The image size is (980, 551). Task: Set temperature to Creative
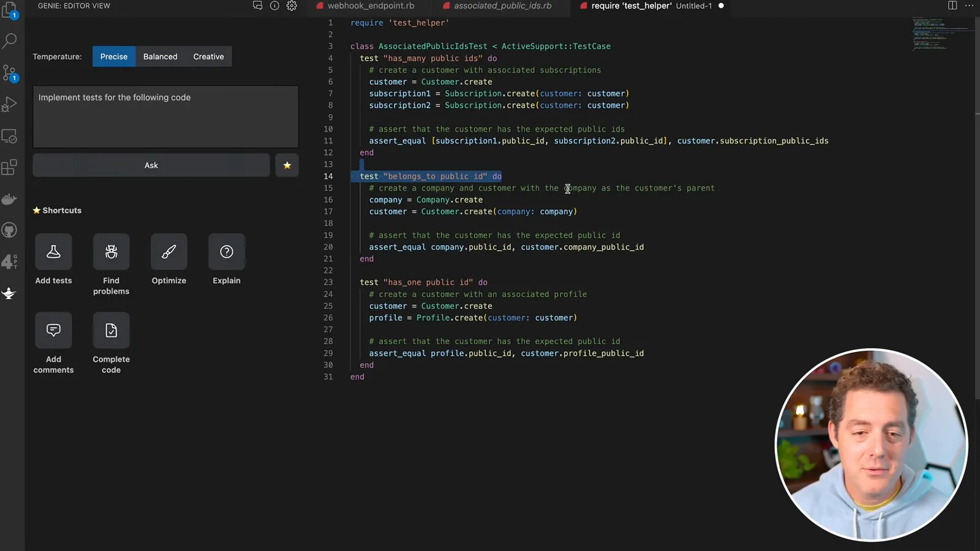coord(209,56)
